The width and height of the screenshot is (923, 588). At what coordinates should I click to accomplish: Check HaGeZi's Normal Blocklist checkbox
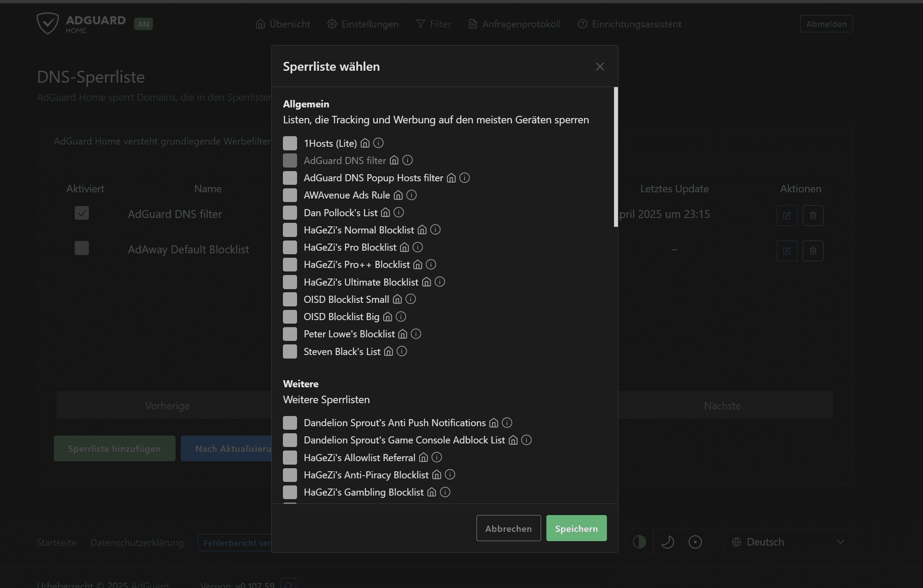point(290,230)
